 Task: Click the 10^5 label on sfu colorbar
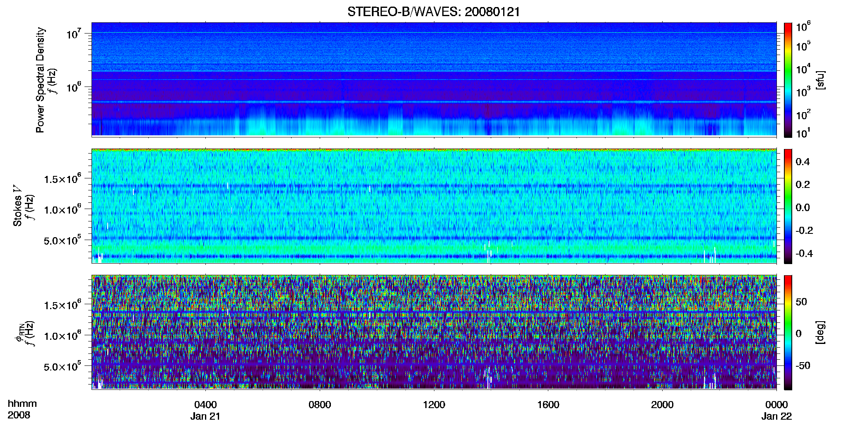tap(803, 46)
